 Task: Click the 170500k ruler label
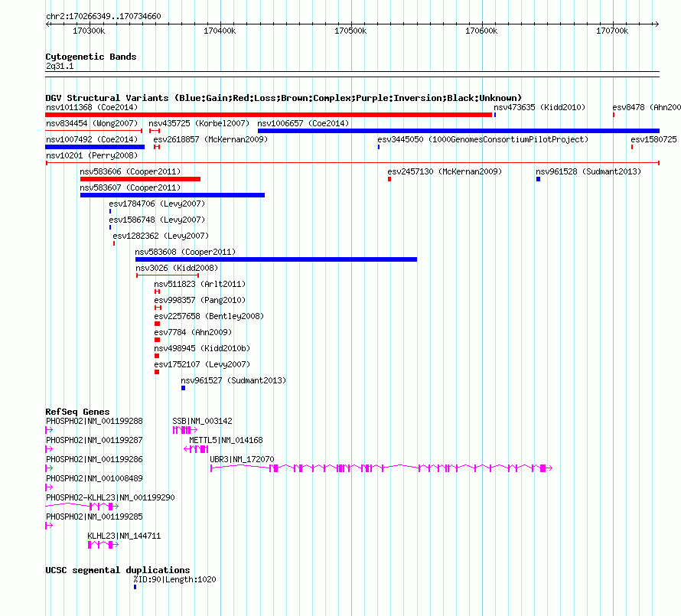[x=350, y=31]
